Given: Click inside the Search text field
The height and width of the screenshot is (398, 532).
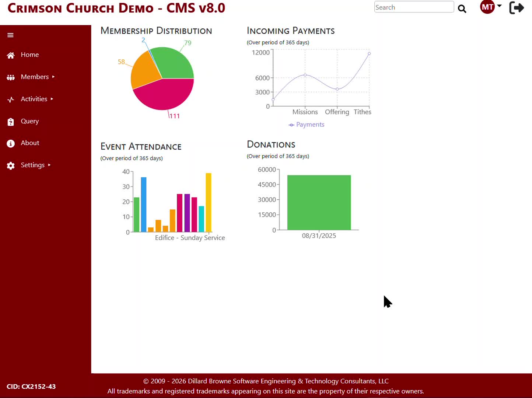Looking at the screenshot, I should [x=414, y=7].
